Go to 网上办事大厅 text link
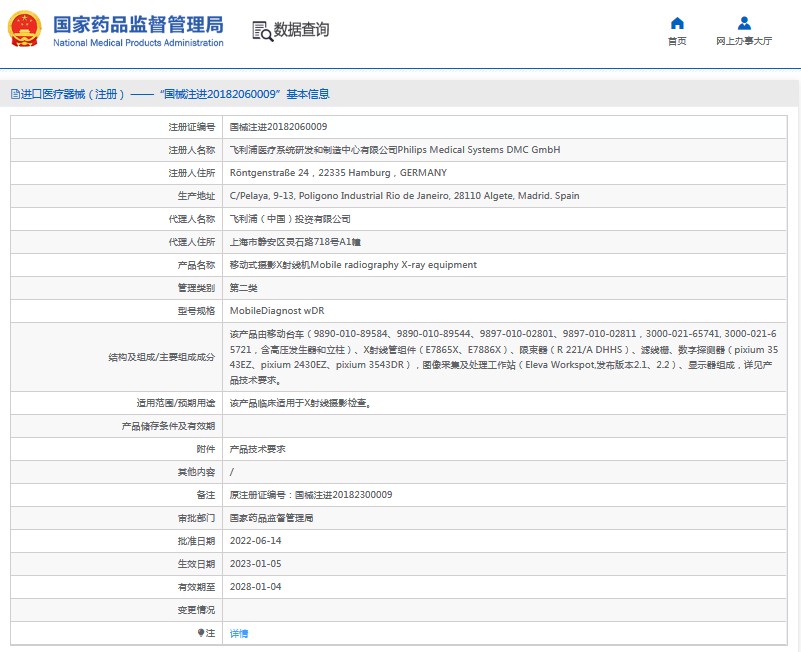 pos(744,41)
